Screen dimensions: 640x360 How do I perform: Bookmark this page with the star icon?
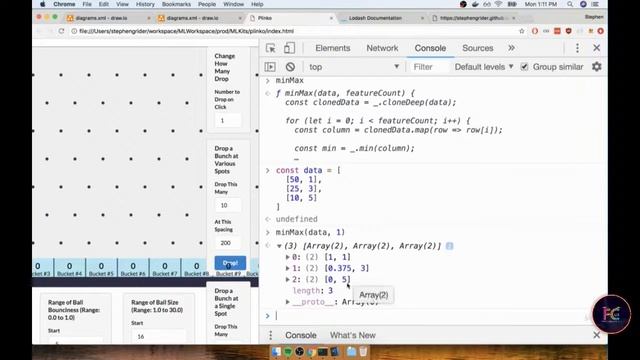(522, 31)
